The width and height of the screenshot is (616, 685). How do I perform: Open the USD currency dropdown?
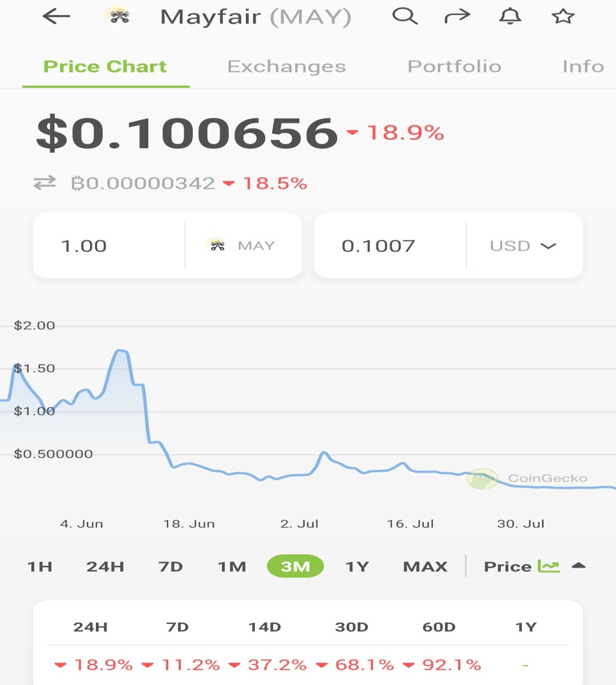(x=522, y=246)
